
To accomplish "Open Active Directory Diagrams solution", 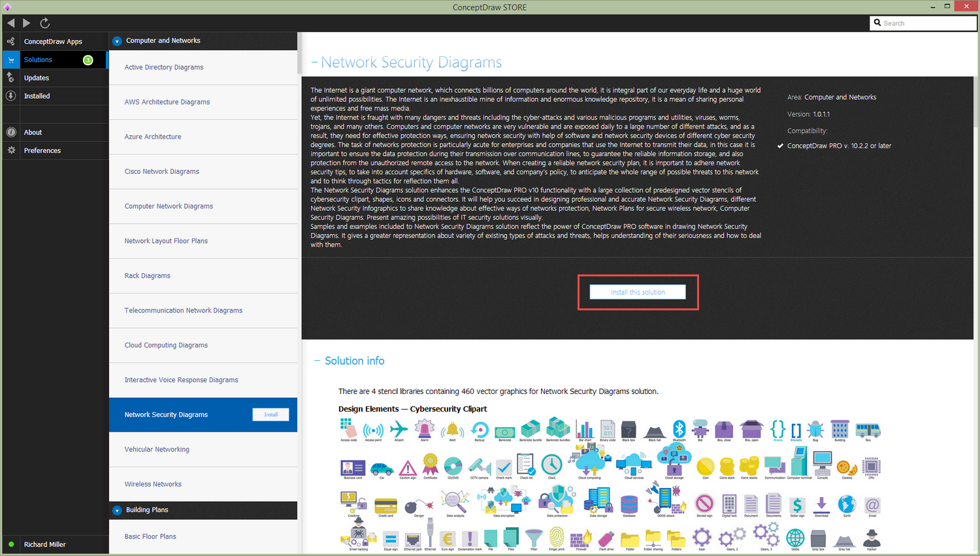I will 203,67.
